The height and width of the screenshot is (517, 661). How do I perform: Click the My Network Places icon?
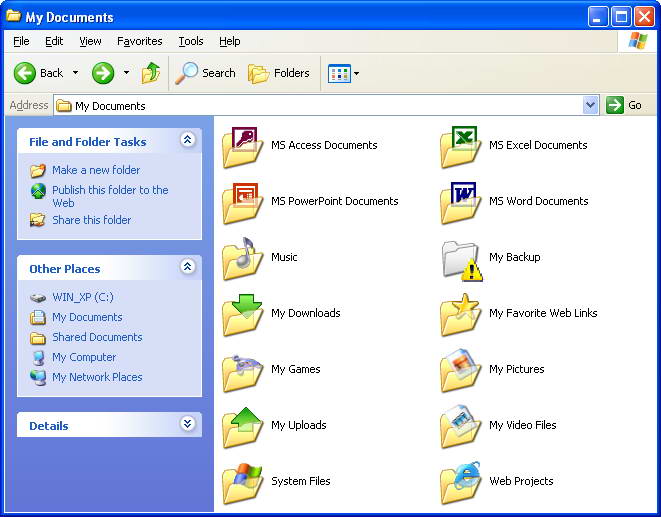coord(38,377)
